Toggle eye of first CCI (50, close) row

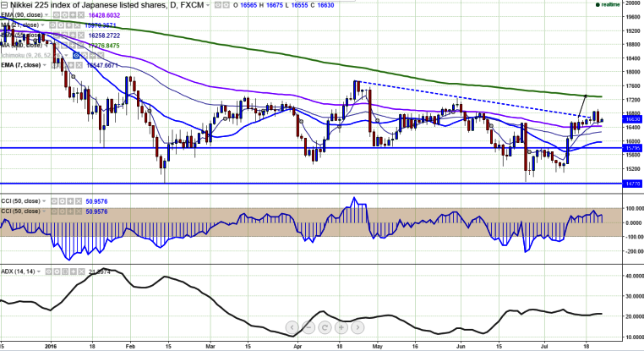click(x=54, y=201)
